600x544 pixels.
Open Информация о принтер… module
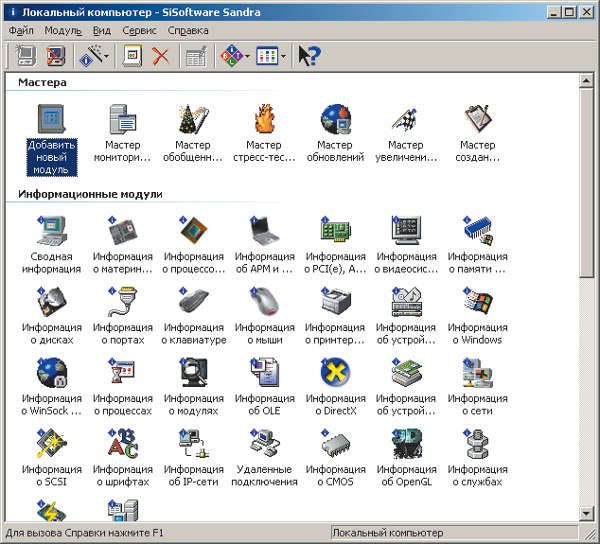pos(335,316)
